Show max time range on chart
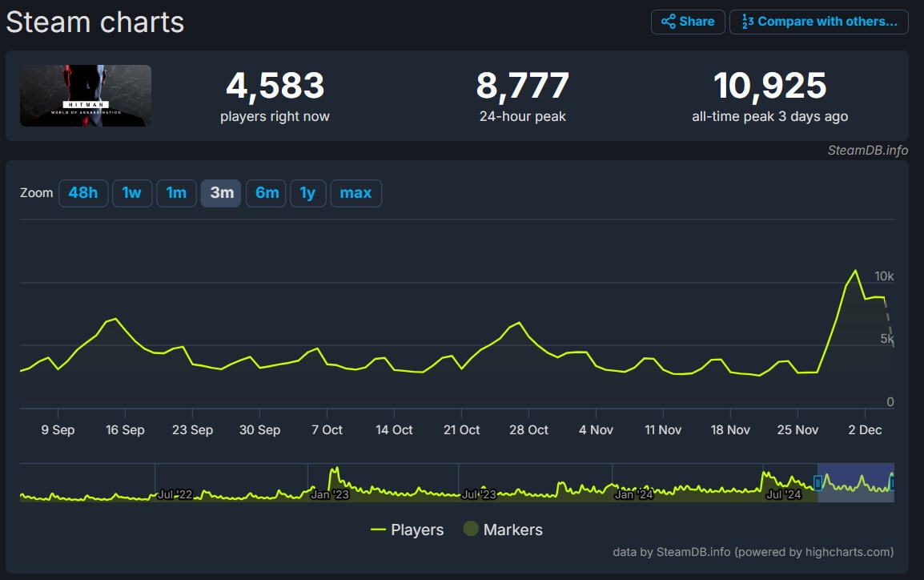Viewport: 924px width, 580px height. 356,193
